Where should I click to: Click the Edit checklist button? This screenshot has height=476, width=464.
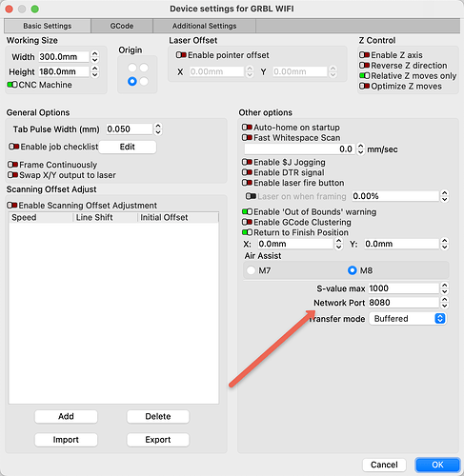(x=128, y=147)
